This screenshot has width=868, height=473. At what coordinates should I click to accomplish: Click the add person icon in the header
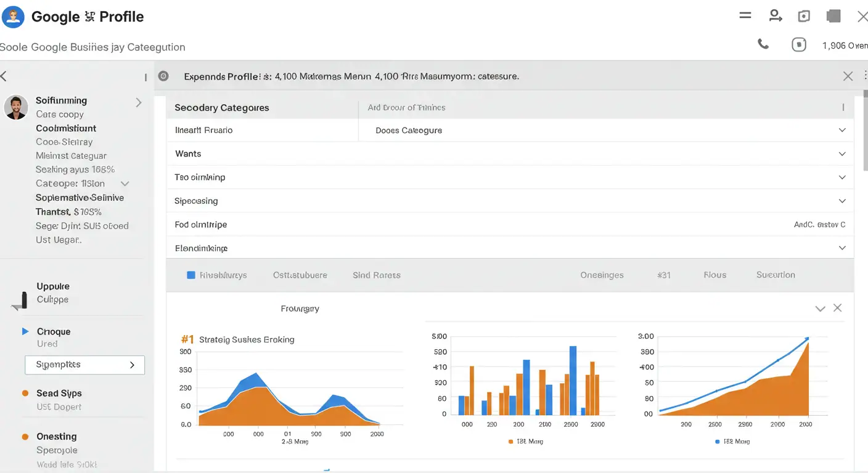[x=776, y=16]
